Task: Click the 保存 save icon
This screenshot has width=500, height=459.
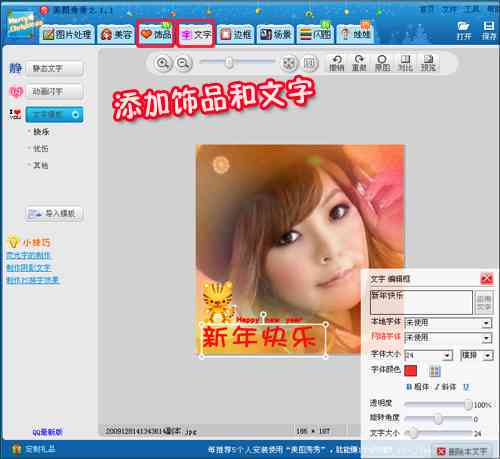Action: click(x=489, y=30)
